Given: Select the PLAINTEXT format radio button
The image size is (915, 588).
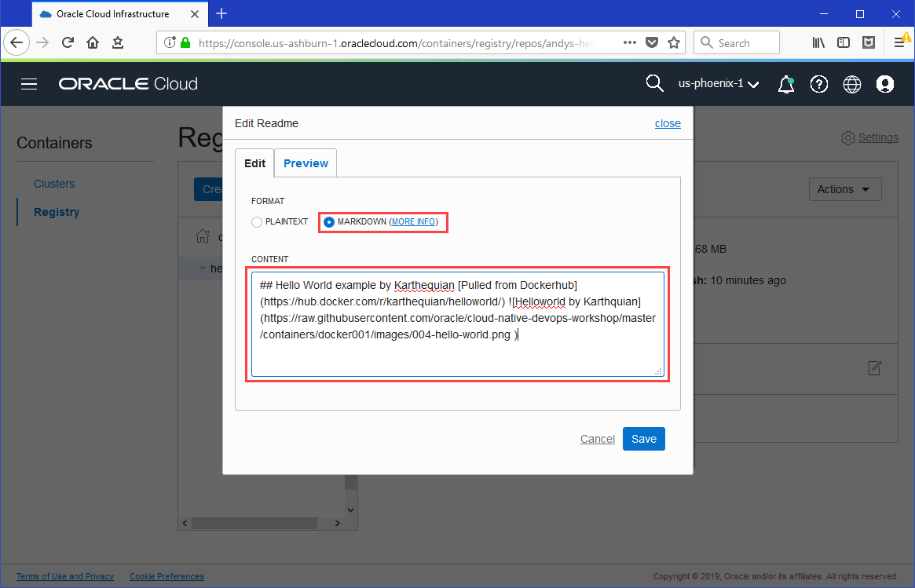Looking at the screenshot, I should click(257, 222).
